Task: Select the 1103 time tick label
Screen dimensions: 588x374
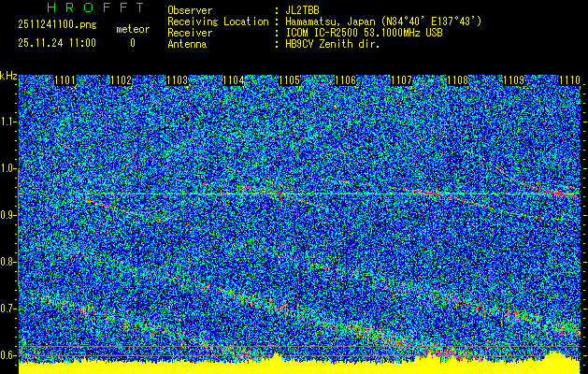Action: [x=177, y=81]
